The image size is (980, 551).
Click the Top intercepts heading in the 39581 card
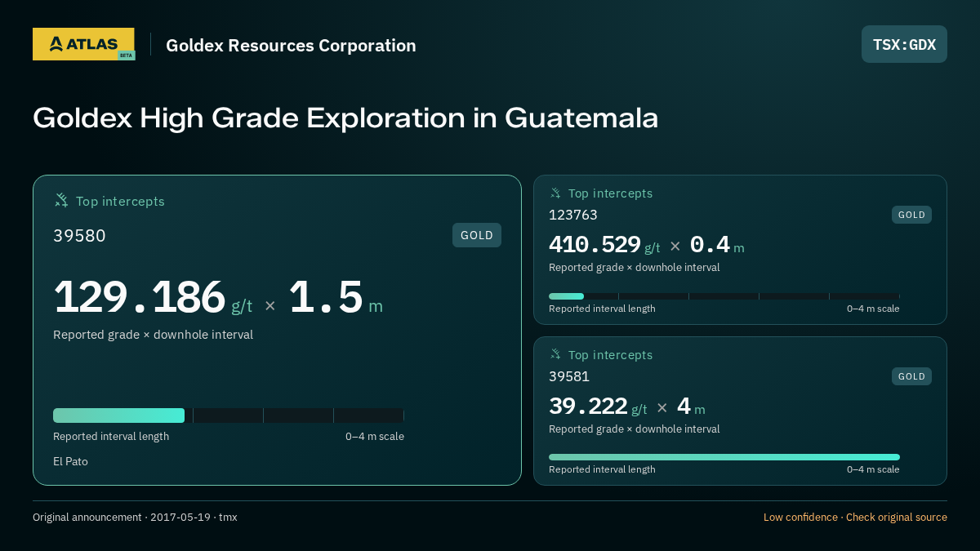[x=610, y=355]
